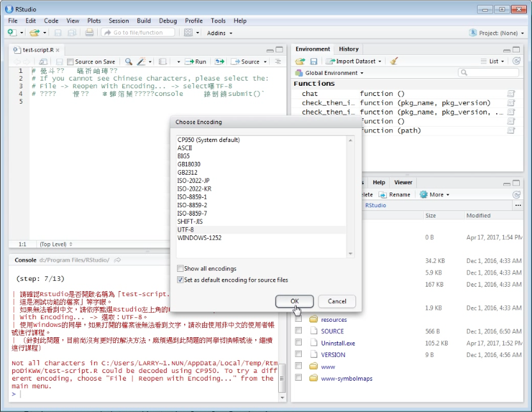Check the box beside Uninstall.exe
532x412 pixels.
pyautogui.click(x=298, y=343)
